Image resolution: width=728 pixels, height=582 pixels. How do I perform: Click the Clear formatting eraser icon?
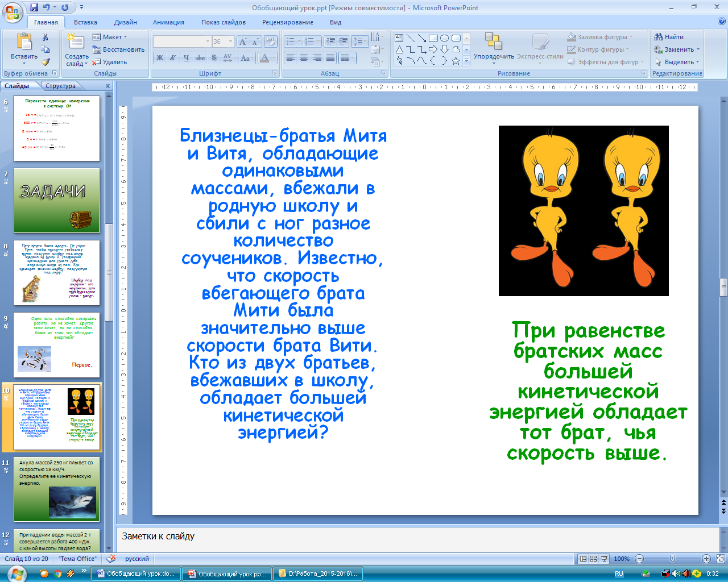point(271,41)
